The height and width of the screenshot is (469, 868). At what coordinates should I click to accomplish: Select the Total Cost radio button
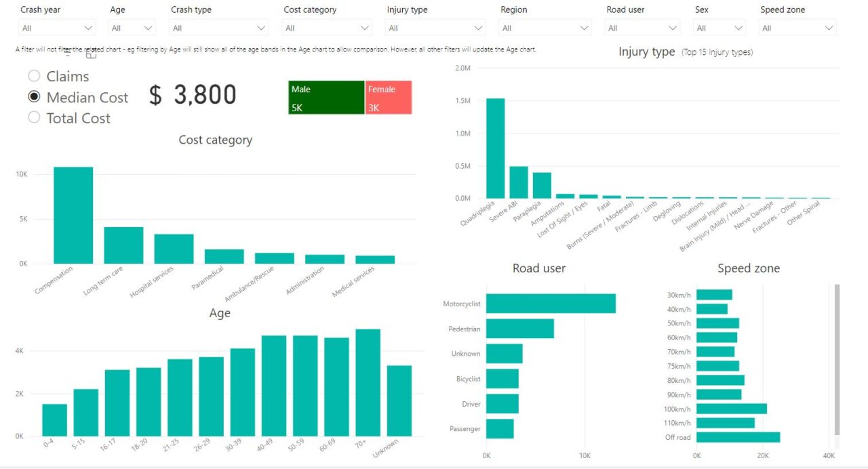34,118
